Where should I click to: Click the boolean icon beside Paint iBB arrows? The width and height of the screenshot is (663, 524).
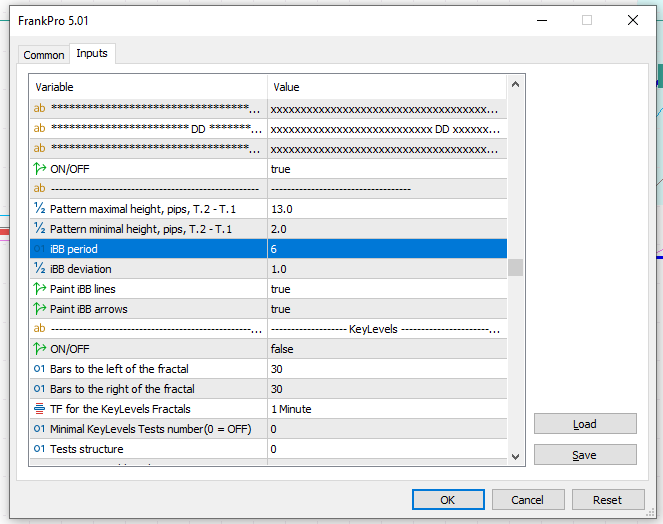[40, 309]
